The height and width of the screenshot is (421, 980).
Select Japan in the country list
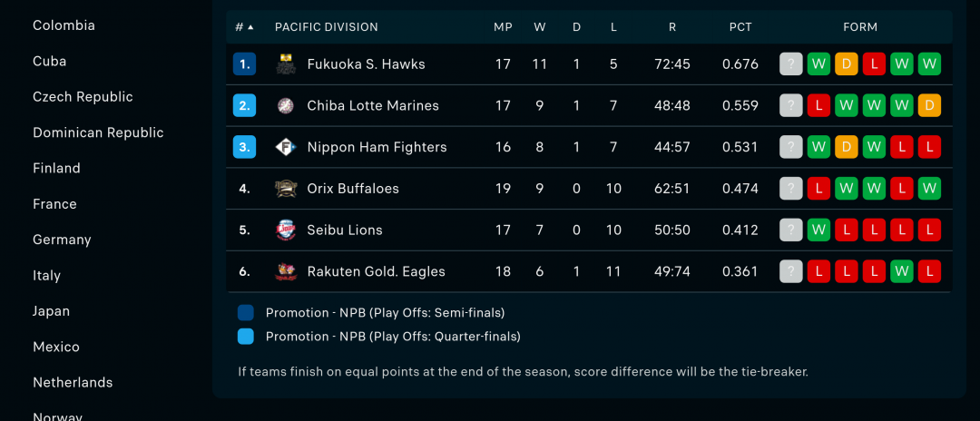pyautogui.click(x=52, y=311)
